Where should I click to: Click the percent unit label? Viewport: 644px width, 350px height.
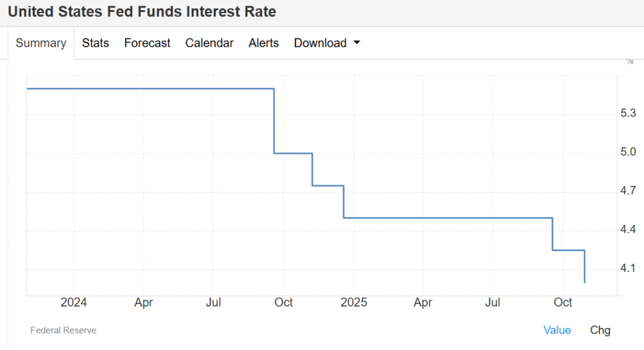630,62
